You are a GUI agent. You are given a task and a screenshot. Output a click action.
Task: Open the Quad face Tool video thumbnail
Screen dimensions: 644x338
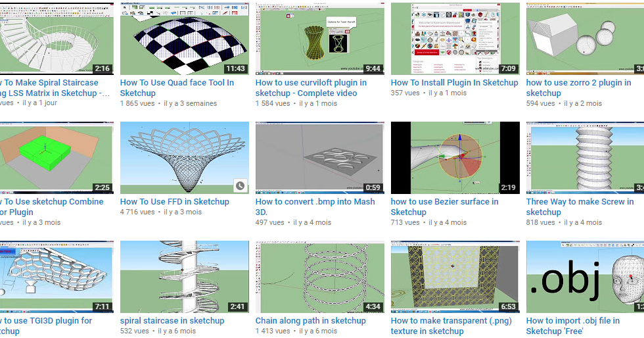[x=185, y=39]
